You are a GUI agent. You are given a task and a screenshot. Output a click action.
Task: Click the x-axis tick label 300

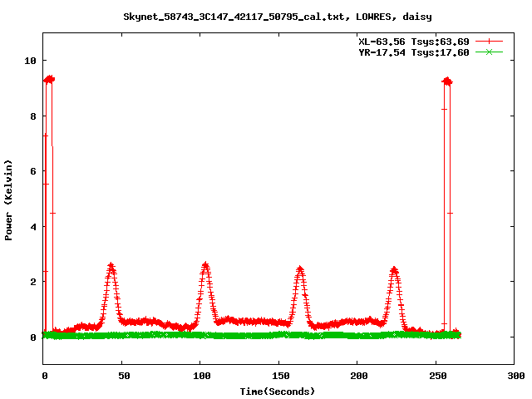pos(516,376)
